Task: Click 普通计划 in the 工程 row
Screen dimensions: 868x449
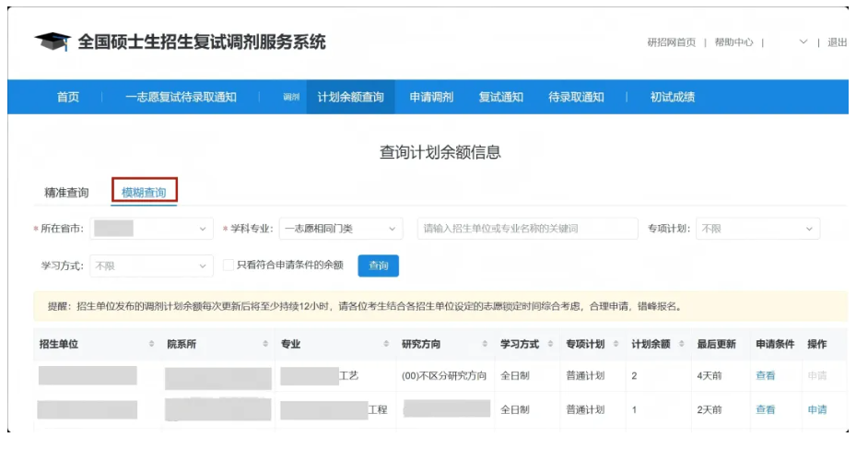Action: [585, 409]
